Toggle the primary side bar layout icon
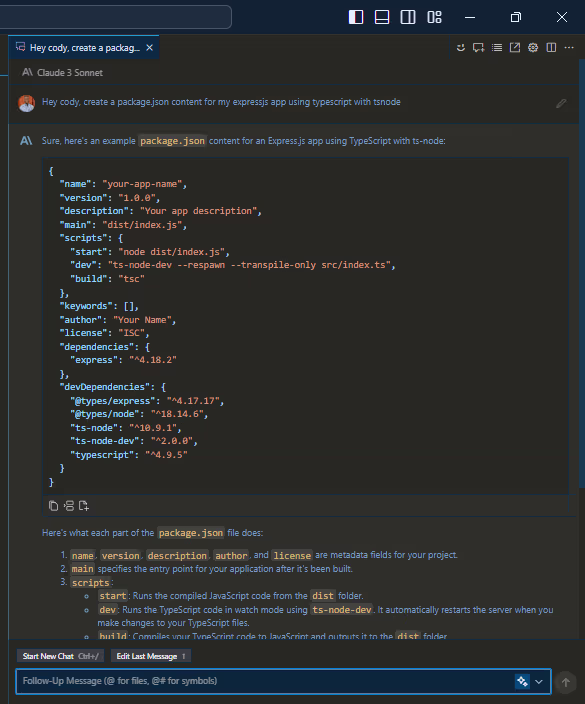Image resolution: width=585 pixels, height=704 pixels. click(356, 17)
